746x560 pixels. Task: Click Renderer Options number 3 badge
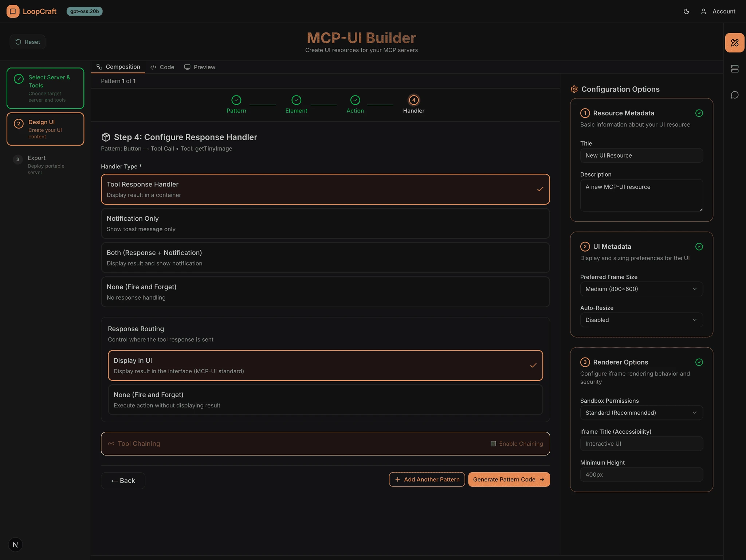click(585, 362)
